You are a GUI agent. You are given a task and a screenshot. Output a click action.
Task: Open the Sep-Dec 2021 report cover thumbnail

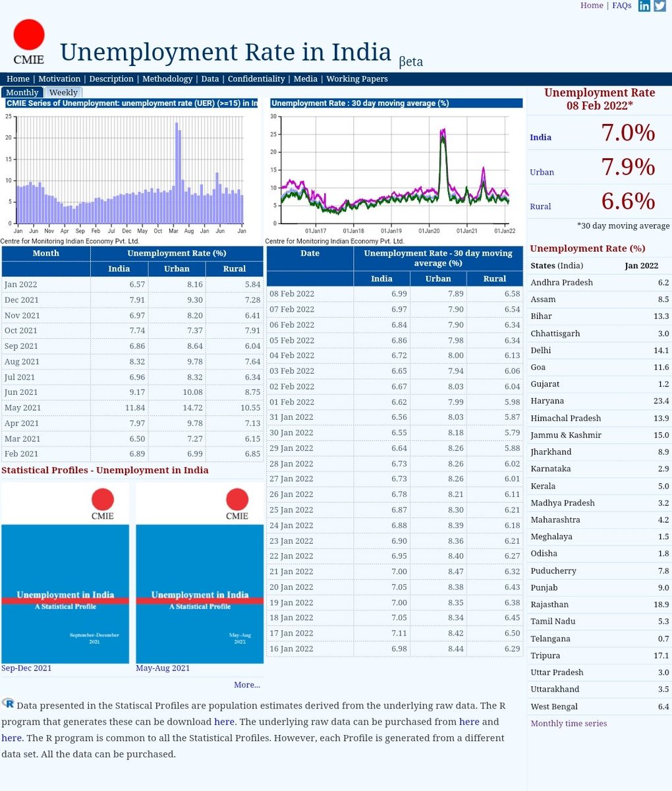click(x=65, y=573)
